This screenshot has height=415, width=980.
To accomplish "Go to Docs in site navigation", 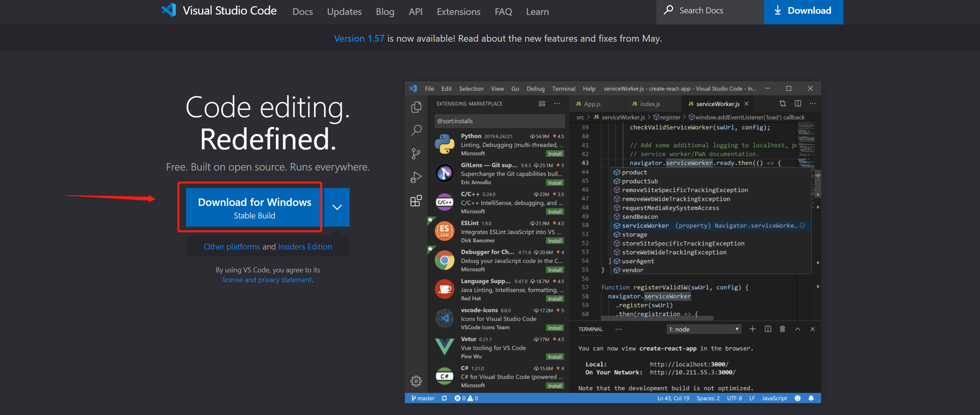I will point(303,12).
